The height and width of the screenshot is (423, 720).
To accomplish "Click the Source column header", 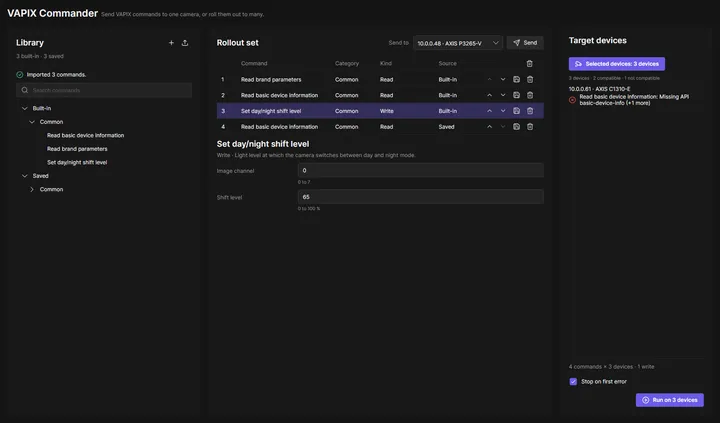I will pyautogui.click(x=447, y=63).
